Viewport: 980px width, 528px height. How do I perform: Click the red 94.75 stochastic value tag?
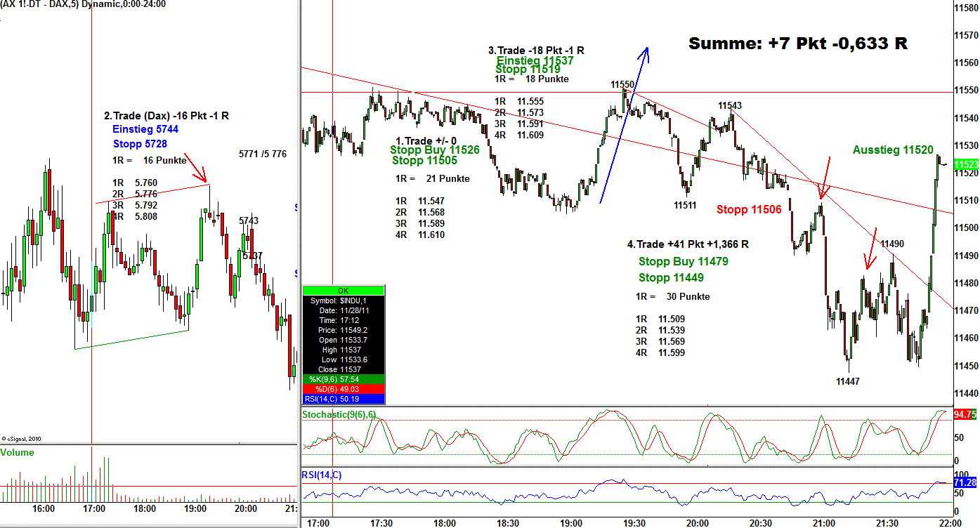[965, 414]
